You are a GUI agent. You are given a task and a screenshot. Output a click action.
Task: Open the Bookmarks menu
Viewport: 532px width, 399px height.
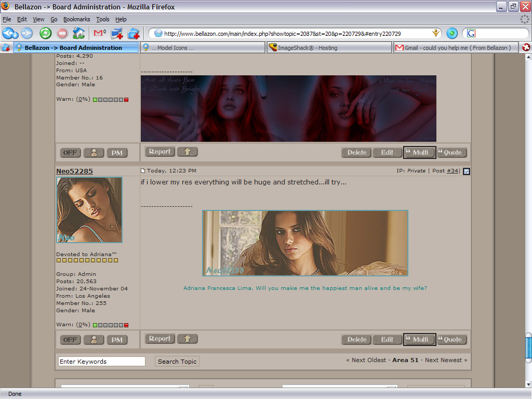click(76, 19)
